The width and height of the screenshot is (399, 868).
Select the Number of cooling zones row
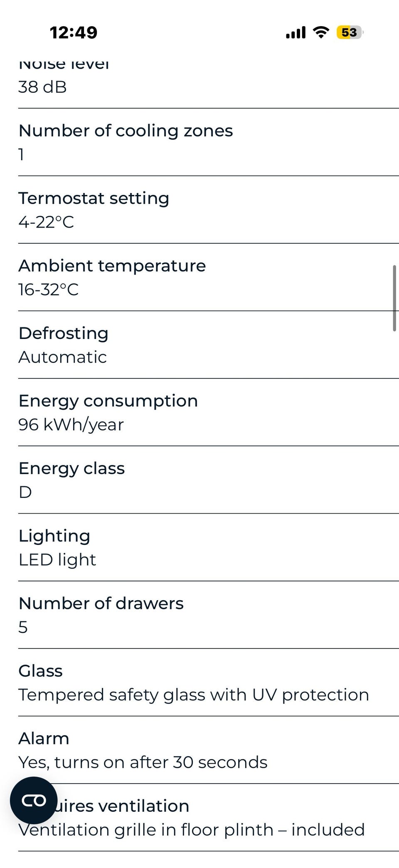[209, 142]
